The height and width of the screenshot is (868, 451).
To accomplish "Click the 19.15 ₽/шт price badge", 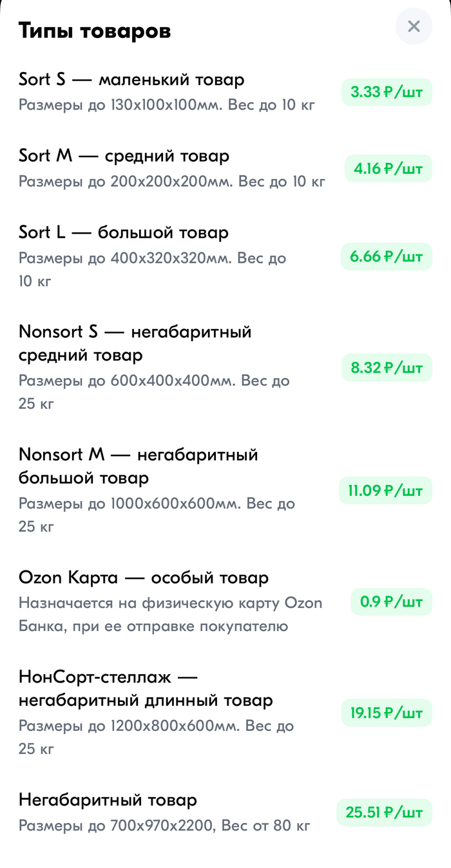I will click(385, 713).
